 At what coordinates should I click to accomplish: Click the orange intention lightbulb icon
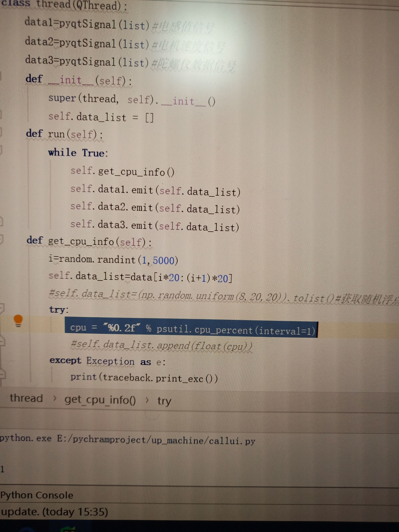pyautogui.click(x=18, y=321)
